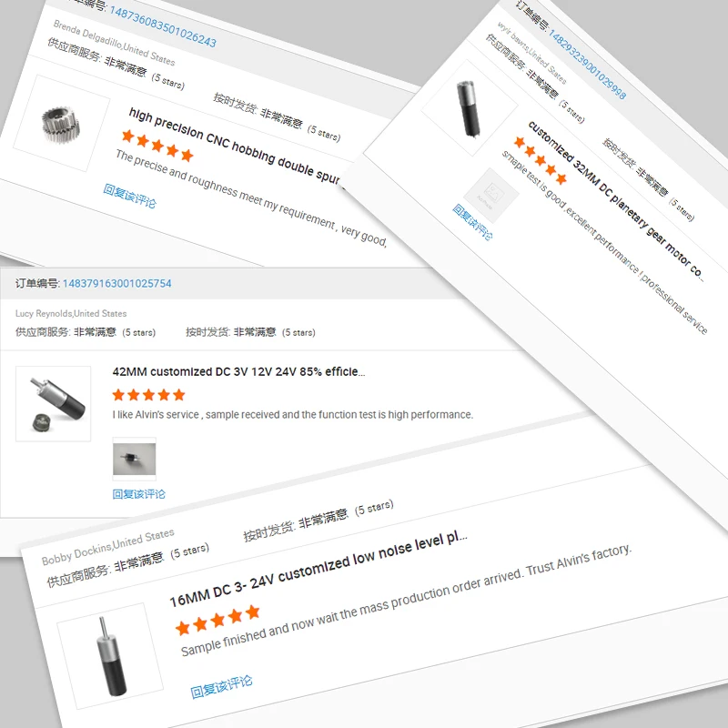Open order number 148736083501026243 link
The image size is (728, 728).
[163, 26]
